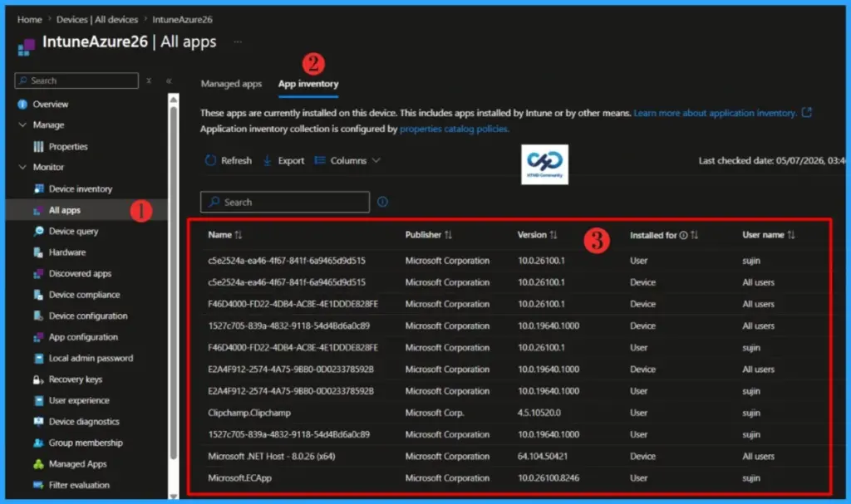
Task: Open Device query menu item
Action: [x=73, y=231]
